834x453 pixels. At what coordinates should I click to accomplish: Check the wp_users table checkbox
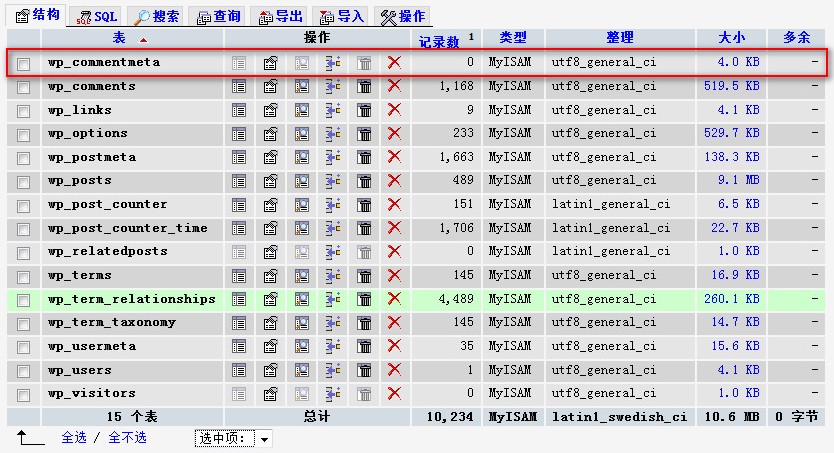[23, 371]
